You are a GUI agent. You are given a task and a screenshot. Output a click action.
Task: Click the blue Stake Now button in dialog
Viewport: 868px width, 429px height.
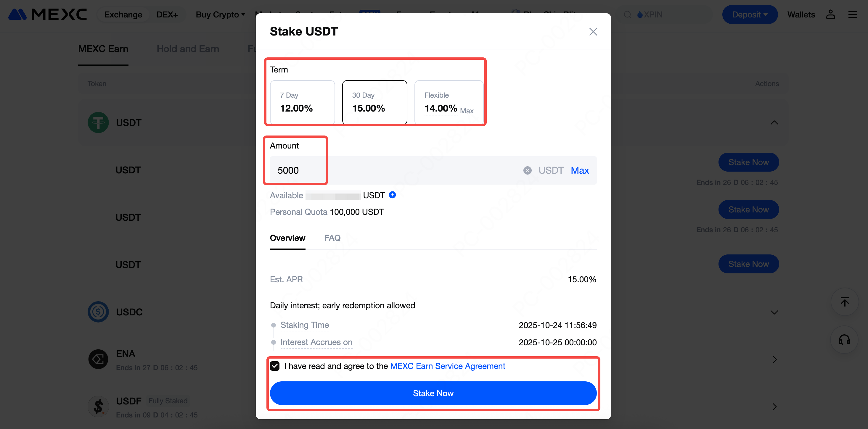pyautogui.click(x=433, y=393)
